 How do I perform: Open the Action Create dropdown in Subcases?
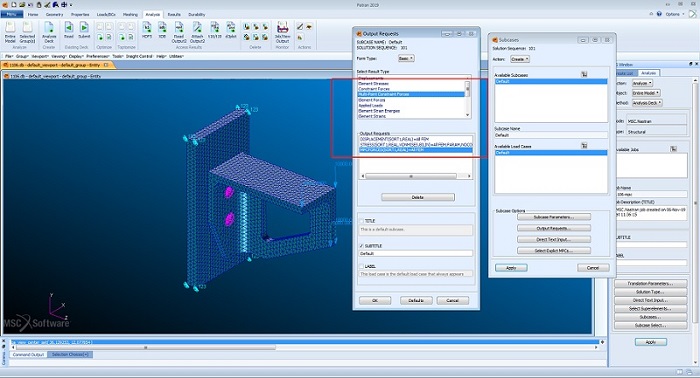[520, 59]
